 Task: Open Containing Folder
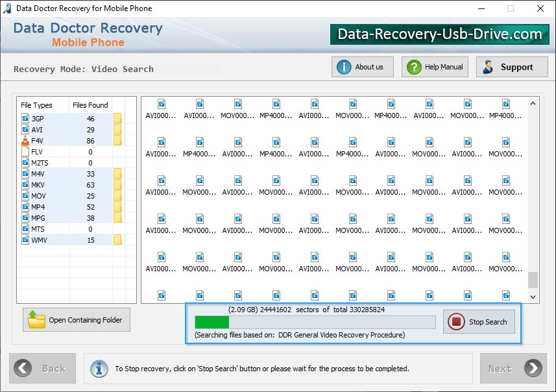click(76, 319)
